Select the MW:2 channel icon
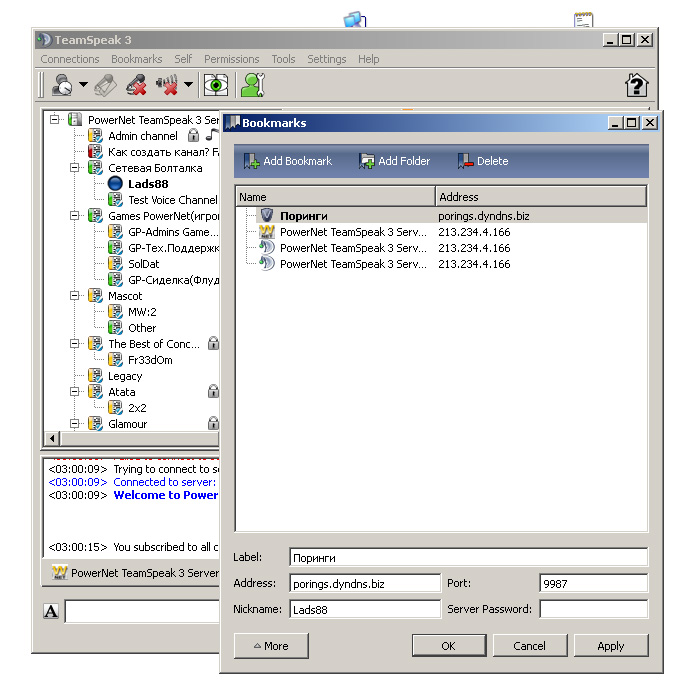The image size is (700, 700). [115, 312]
